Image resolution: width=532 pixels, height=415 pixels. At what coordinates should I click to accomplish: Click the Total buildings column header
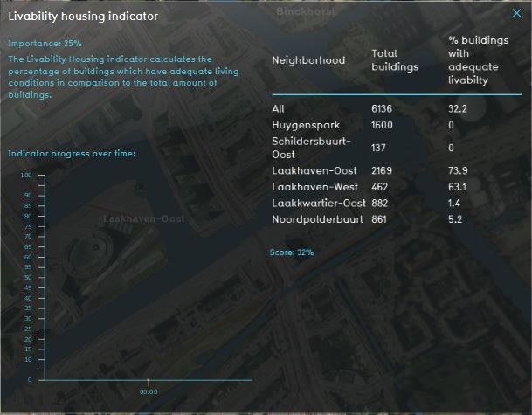[394, 60]
